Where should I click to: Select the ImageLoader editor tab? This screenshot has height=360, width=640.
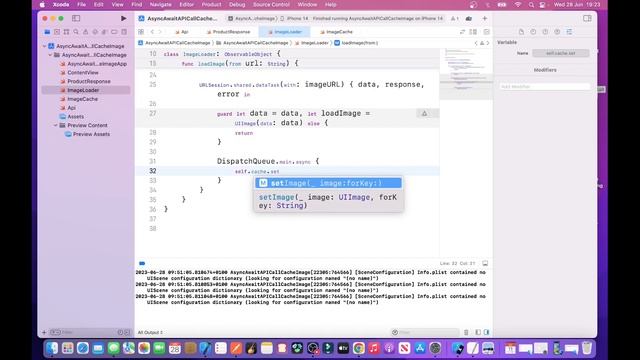[284, 32]
